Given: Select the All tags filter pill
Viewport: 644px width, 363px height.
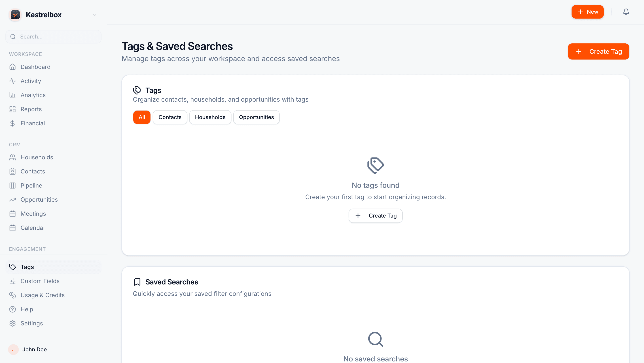Looking at the screenshot, I should click(142, 117).
